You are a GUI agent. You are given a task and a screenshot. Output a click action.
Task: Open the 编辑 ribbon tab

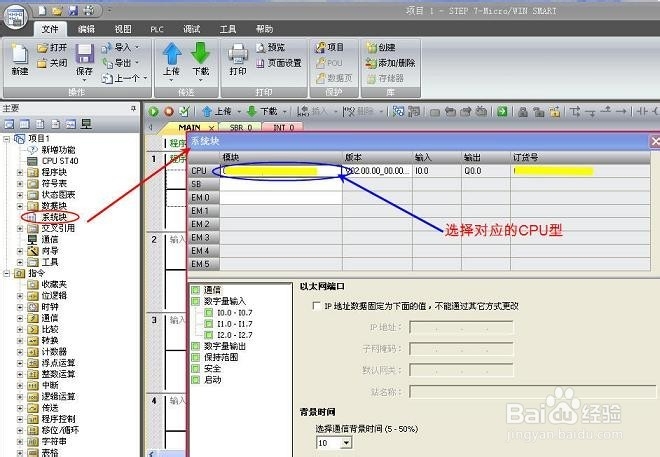87,29
